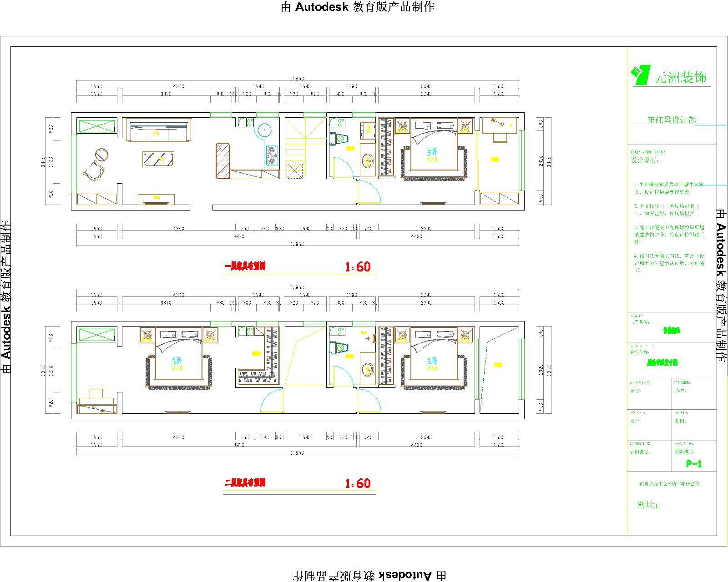Select the toilet in second floor bathroom
The height and width of the screenshot is (582, 728).
click(339, 347)
